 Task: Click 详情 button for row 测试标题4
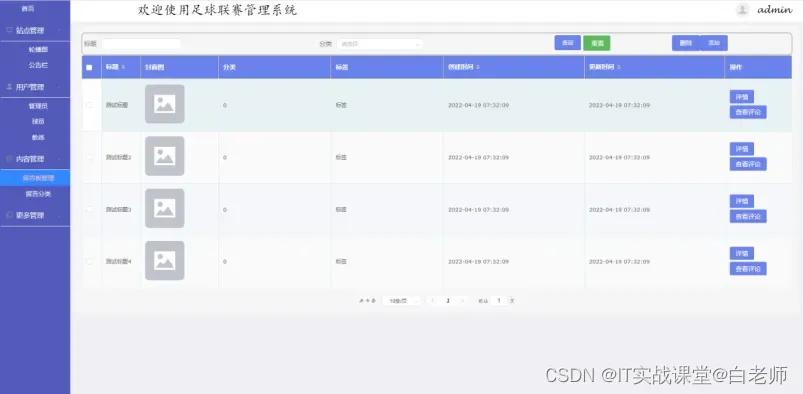(742, 253)
